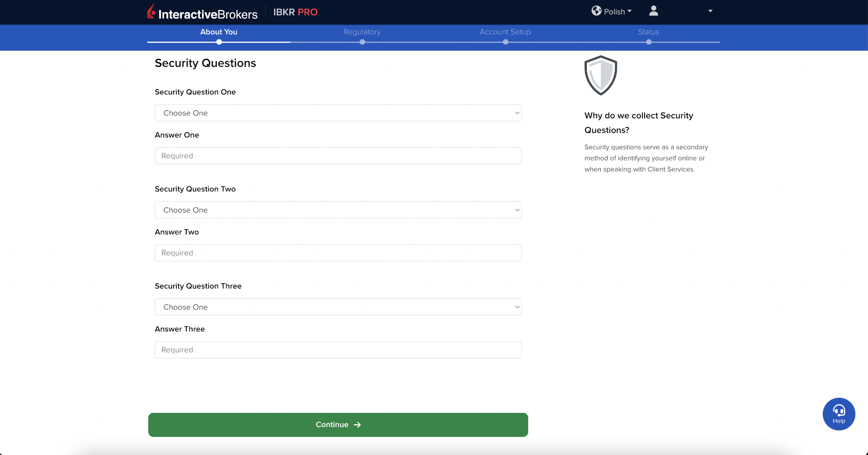
Task: Open Security Question Two dropdown
Action: (x=338, y=210)
